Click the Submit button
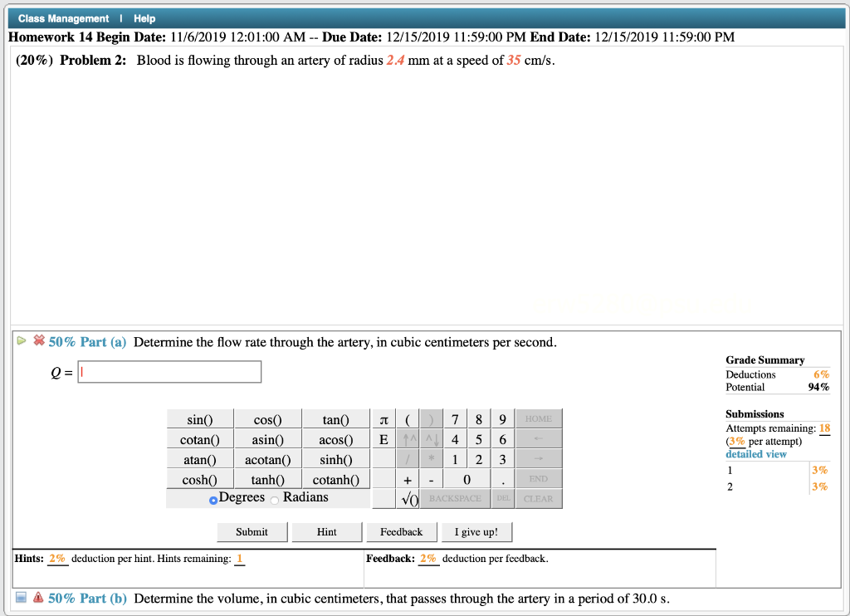The image size is (850, 616). 252,531
